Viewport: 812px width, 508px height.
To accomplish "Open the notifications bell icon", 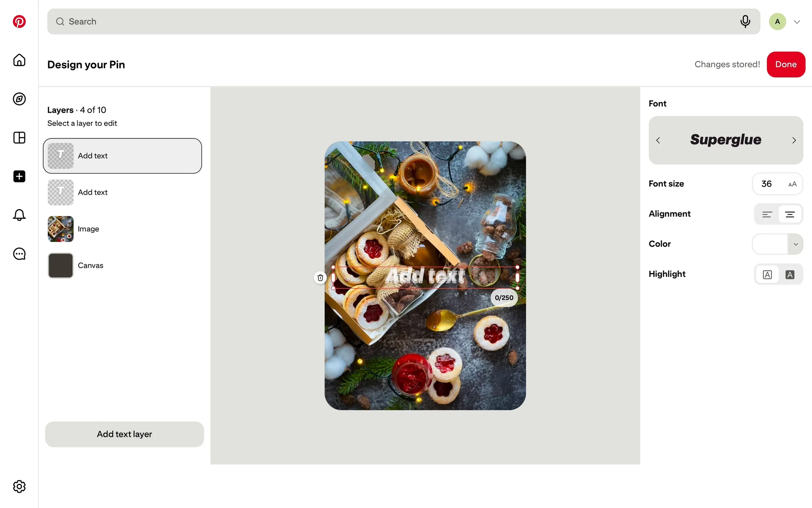I will pyautogui.click(x=19, y=215).
